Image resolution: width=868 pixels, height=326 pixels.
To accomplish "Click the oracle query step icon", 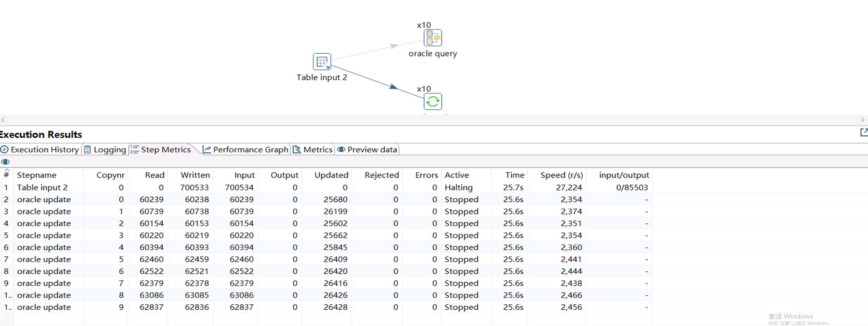I will [433, 38].
